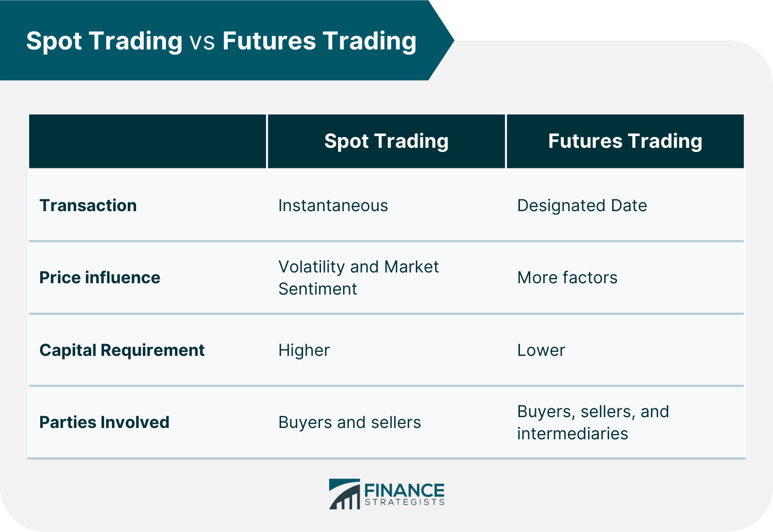Click the Price influence row label
773x532 pixels.
click(100, 278)
